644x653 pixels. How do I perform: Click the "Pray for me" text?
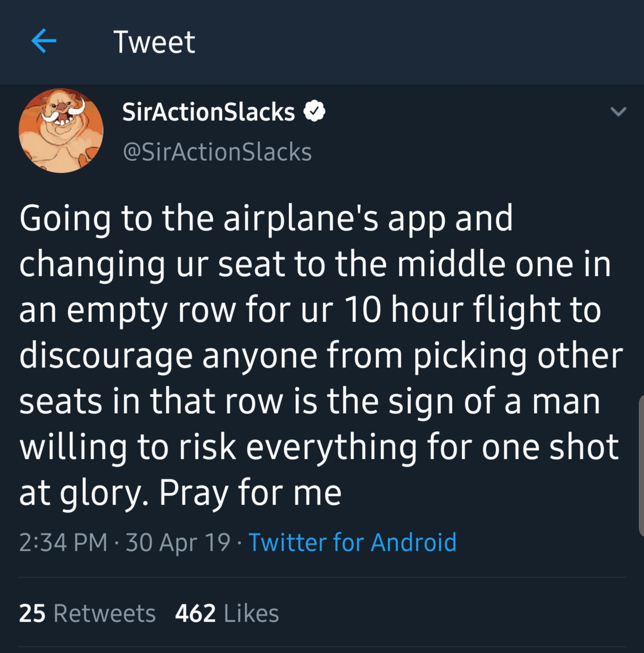(x=251, y=492)
